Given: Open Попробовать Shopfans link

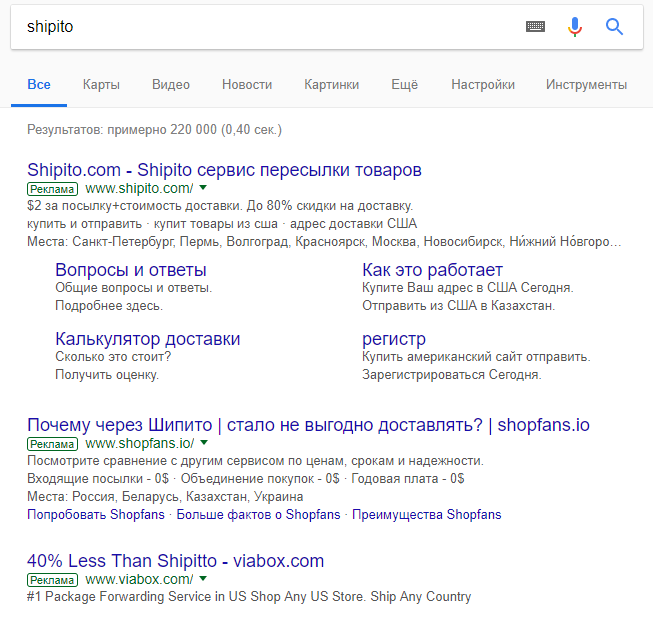Looking at the screenshot, I should tap(96, 515).
